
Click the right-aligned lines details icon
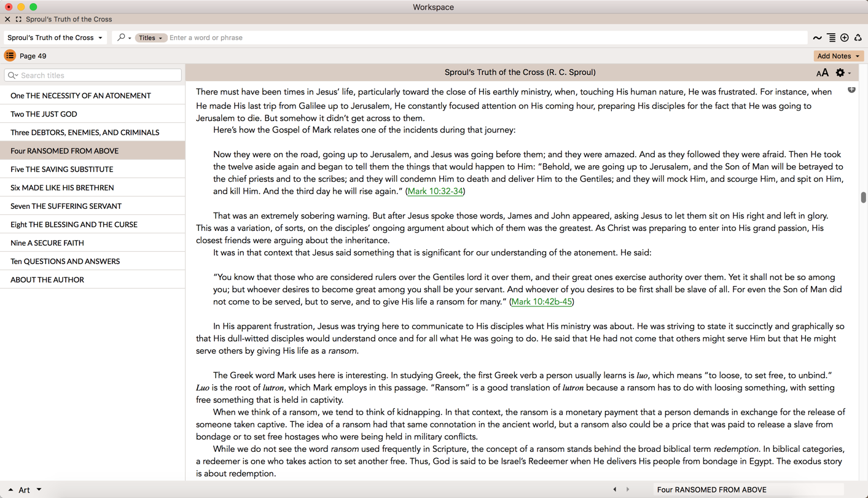(x=831, y=38)
